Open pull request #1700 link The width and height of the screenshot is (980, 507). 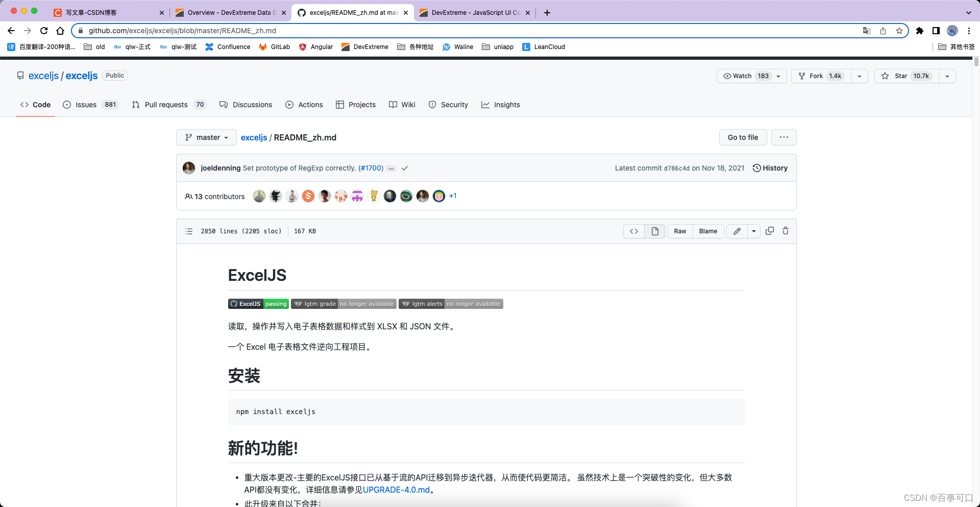(x=371, y=168)
